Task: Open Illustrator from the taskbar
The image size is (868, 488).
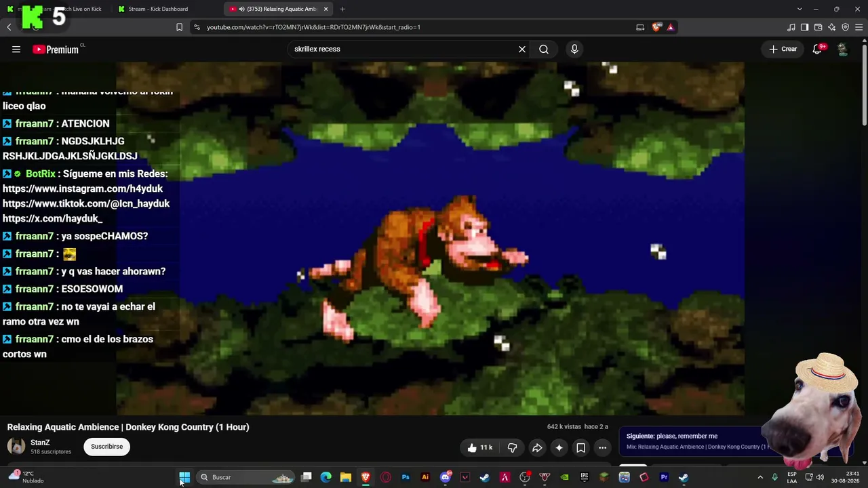Action: pyautogui.click(x=425, y=477)
